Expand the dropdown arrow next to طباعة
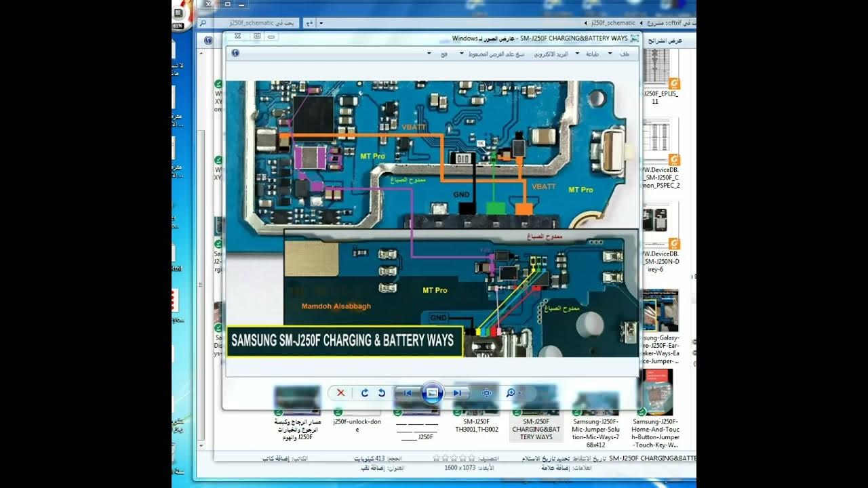Screen dimensions: 868x488 [x=578, y=54]
